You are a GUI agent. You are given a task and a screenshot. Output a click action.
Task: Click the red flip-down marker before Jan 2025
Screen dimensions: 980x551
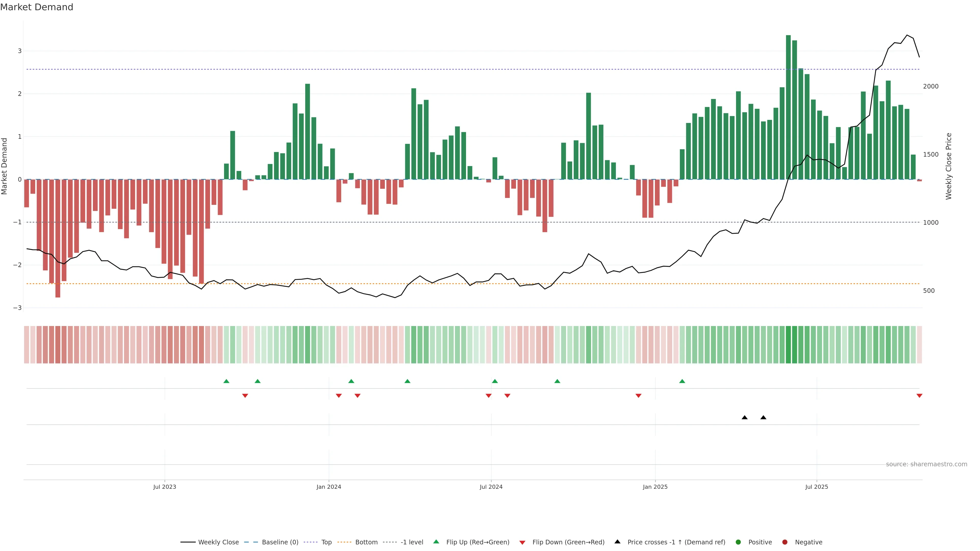638,396
